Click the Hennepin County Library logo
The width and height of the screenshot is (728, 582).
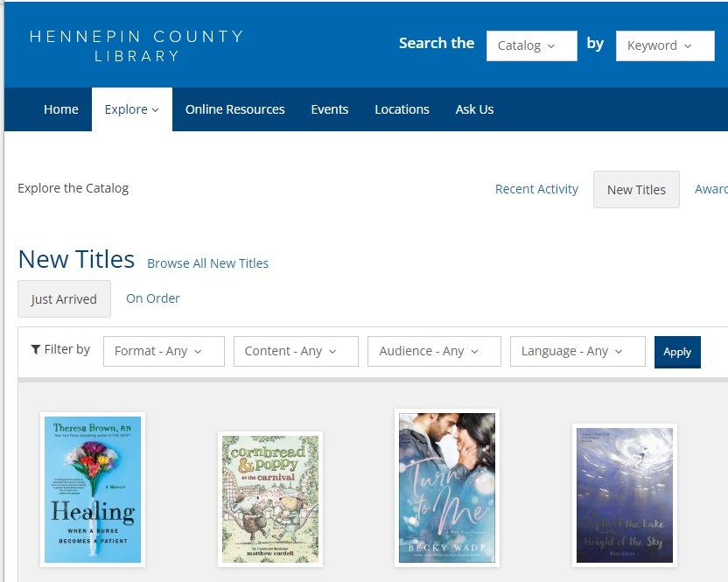[x=136, y=46]
